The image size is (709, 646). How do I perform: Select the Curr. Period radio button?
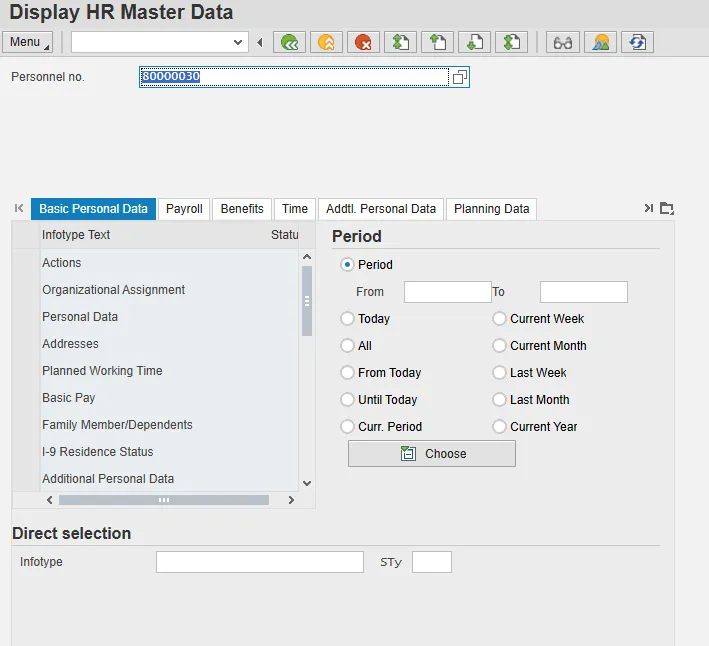tap(348, 427)
